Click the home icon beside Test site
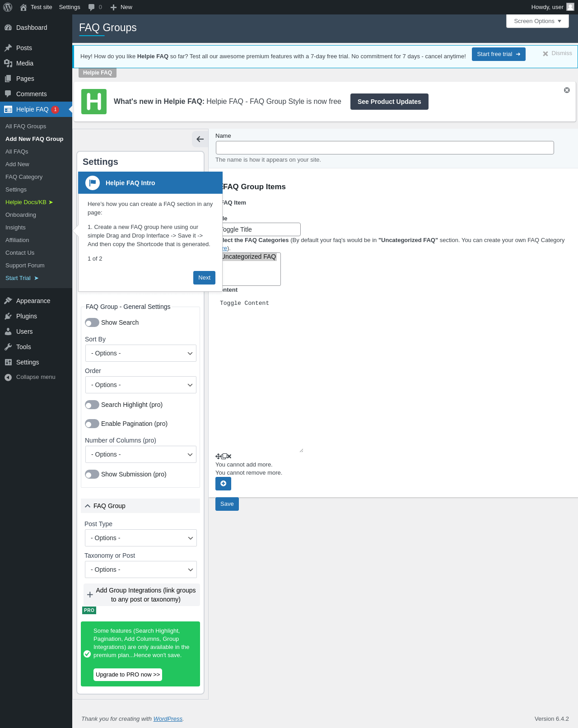The height and width of the screenshot is (728, 578). pos(23,7)
